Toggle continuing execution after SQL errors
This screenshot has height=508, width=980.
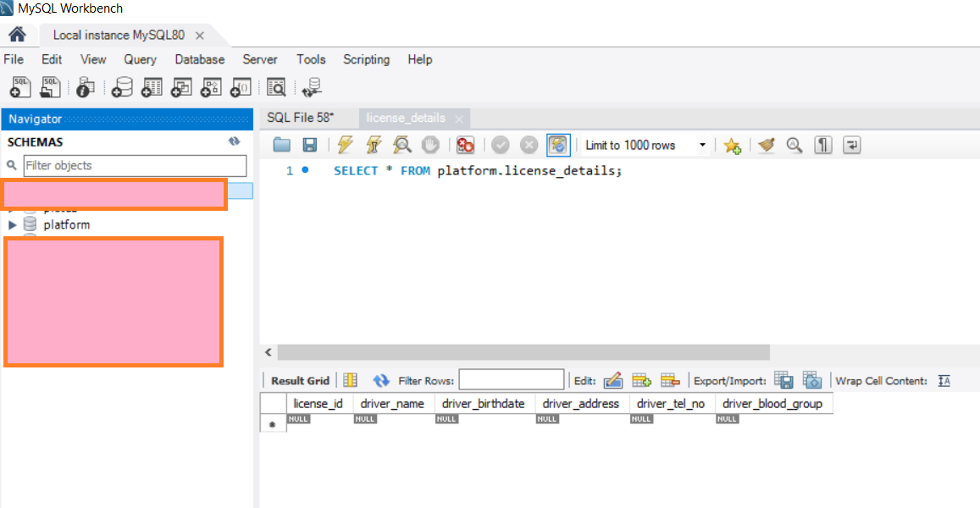(x=464, y=145)
